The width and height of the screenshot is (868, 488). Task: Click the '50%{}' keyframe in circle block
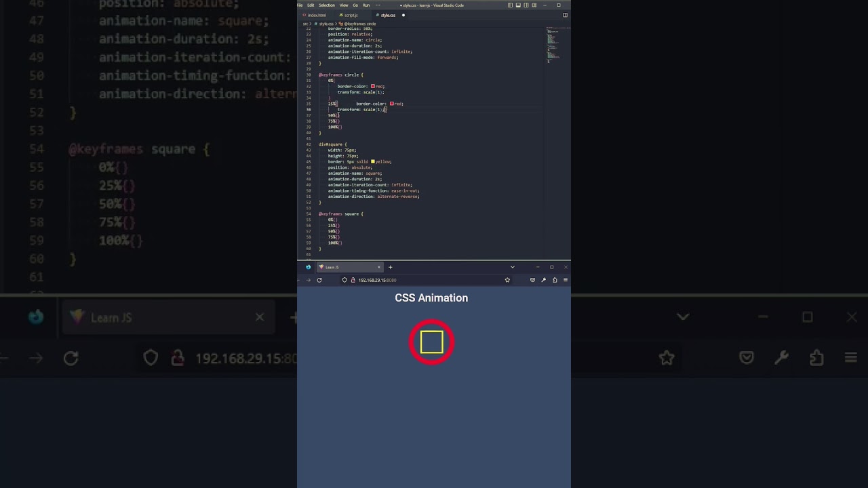click(334, 115)
